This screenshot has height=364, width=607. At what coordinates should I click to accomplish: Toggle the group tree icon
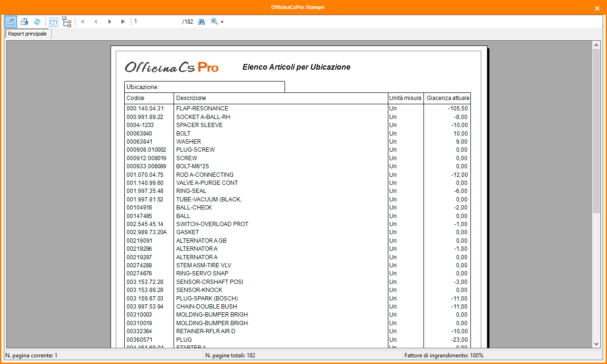pyautogui.click(x=67, y=21)
